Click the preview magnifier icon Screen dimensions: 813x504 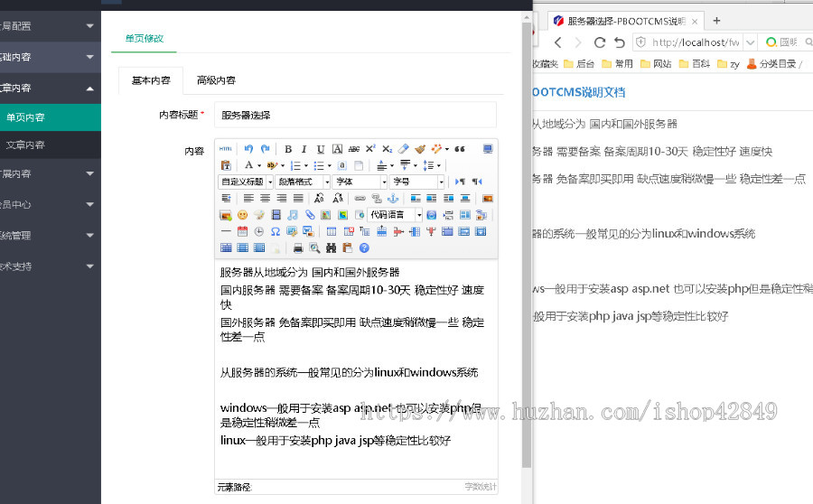tap(314, 247)
